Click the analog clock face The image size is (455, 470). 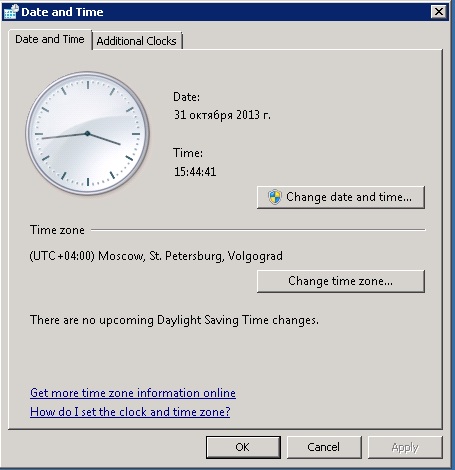(x=88, y=133)
